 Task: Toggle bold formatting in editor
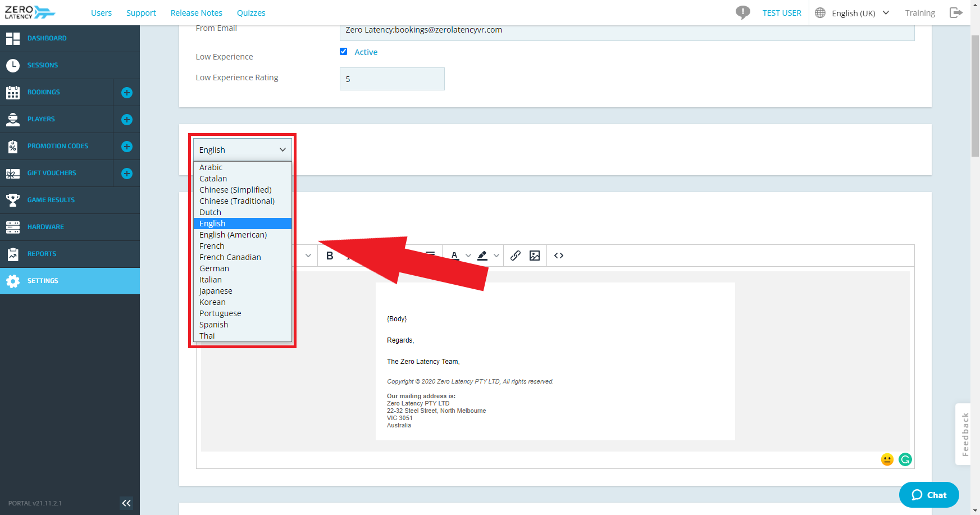330,256
